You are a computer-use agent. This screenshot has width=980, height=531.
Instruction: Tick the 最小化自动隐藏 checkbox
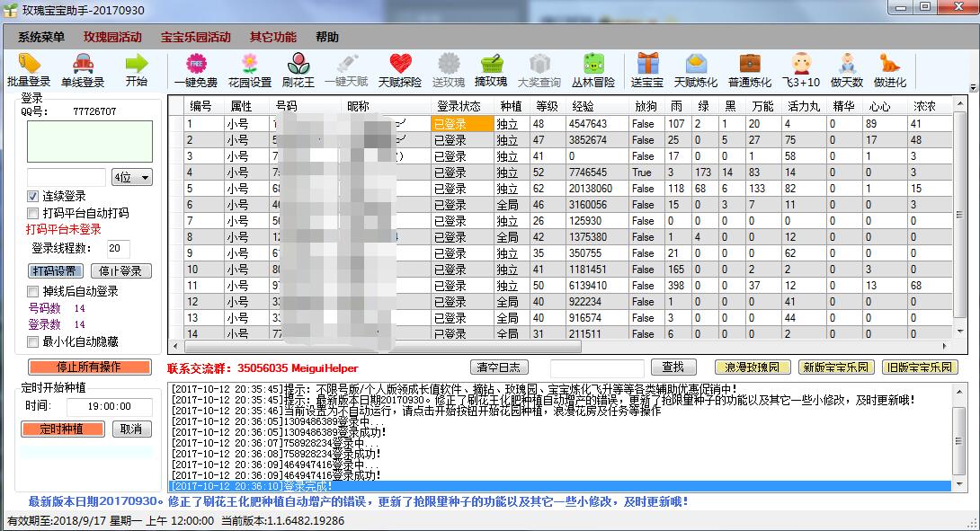[33, 341]
